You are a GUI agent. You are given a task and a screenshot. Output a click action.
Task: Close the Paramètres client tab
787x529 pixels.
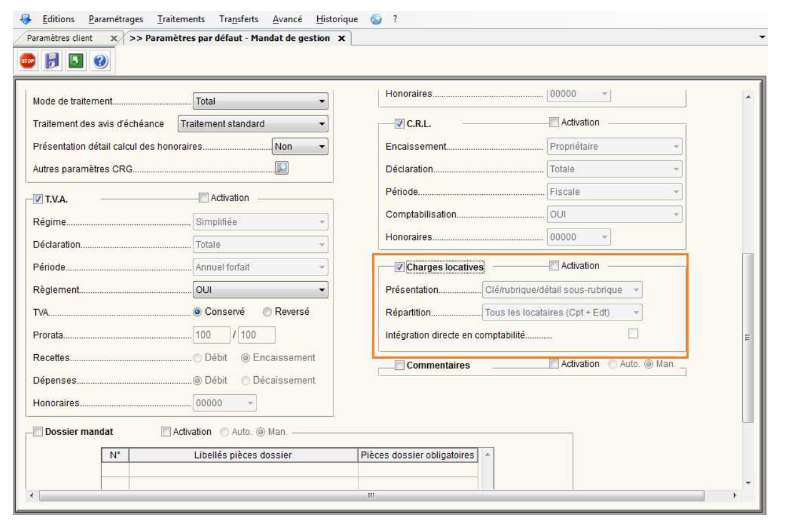pos(113,38)
